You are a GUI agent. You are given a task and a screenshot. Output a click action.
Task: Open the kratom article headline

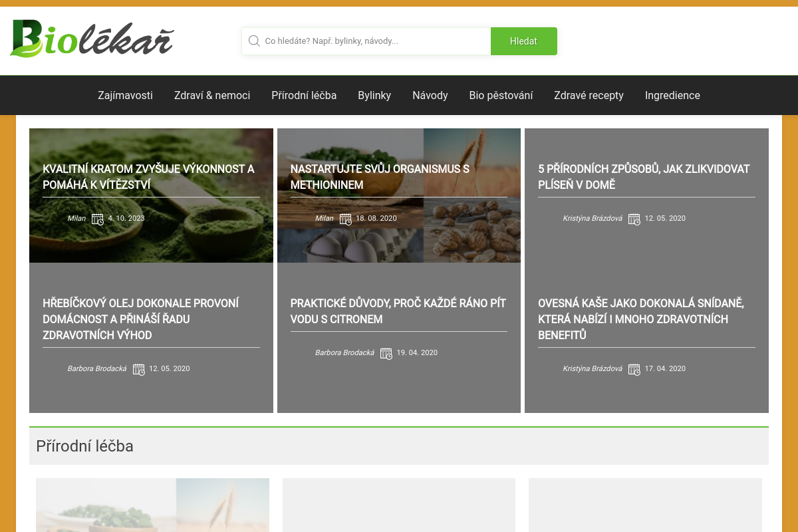pyautogui.click(x=148, y=177)
